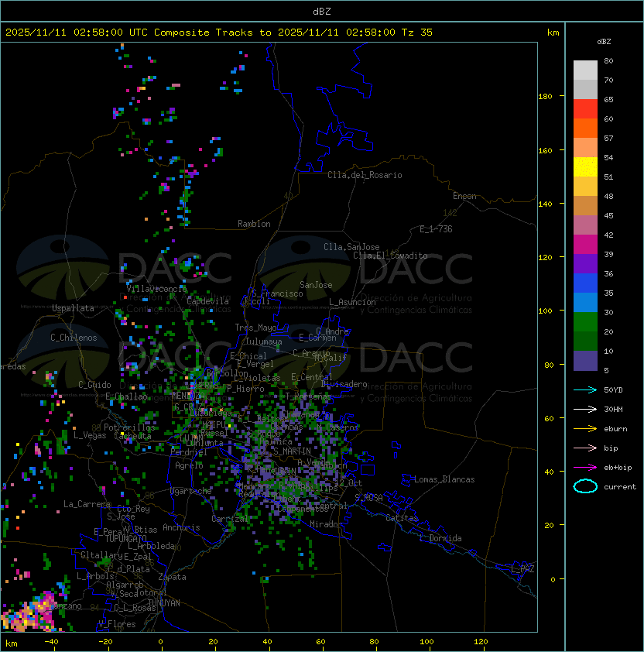
Task: Click the 'V_Flores' map label
Action: [117, 624]
